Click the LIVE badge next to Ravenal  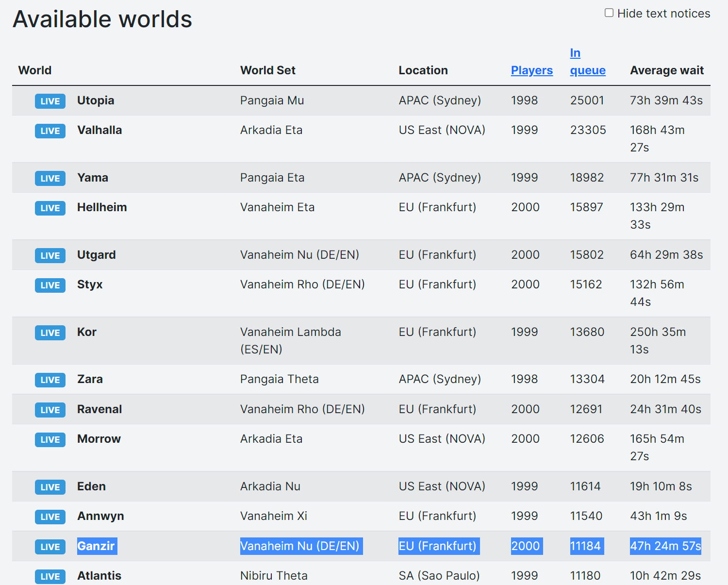[50, 410]
